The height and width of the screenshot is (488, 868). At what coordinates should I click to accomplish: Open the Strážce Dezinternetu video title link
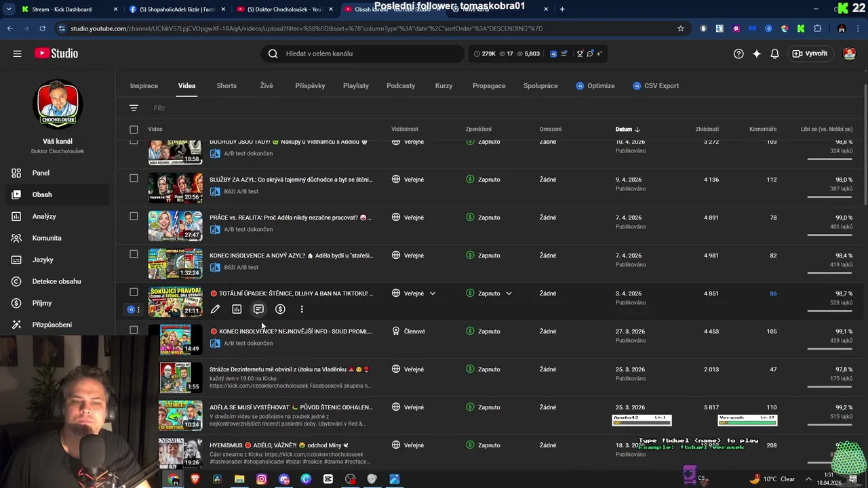289,369
